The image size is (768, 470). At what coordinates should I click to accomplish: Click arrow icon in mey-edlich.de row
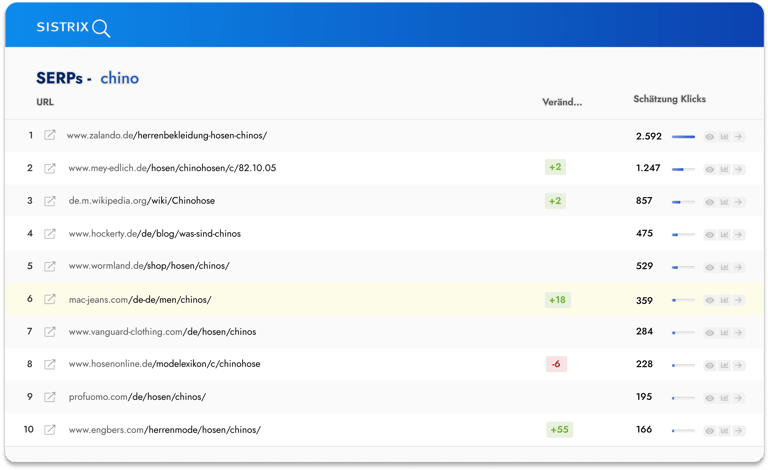click(x=739, y=169)
